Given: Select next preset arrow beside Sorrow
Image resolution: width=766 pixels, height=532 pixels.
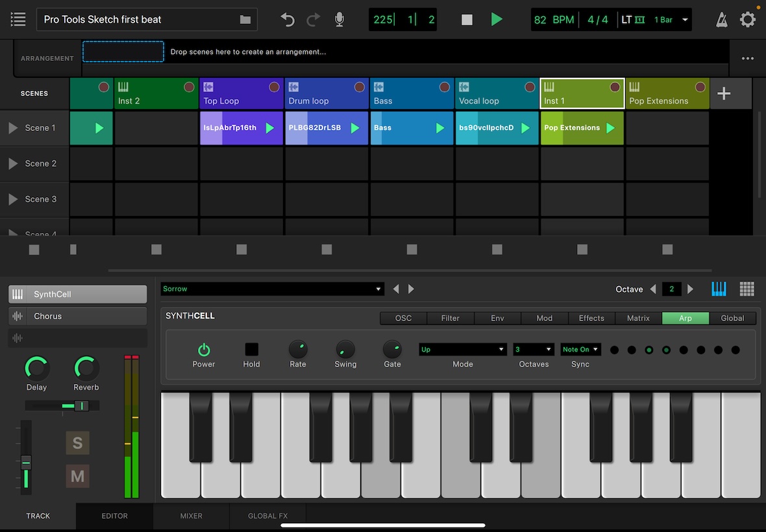Looking at the screenshot, I should coord(412,289).
